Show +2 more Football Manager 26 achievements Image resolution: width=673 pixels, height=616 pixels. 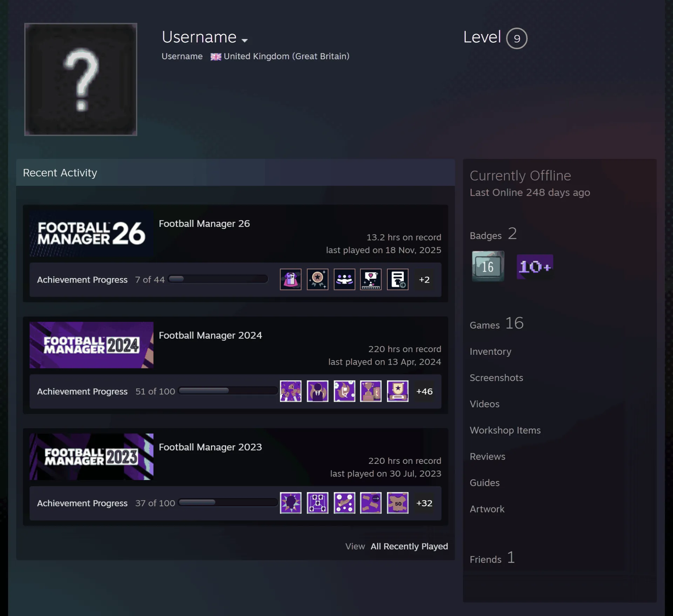coord(424,279)
